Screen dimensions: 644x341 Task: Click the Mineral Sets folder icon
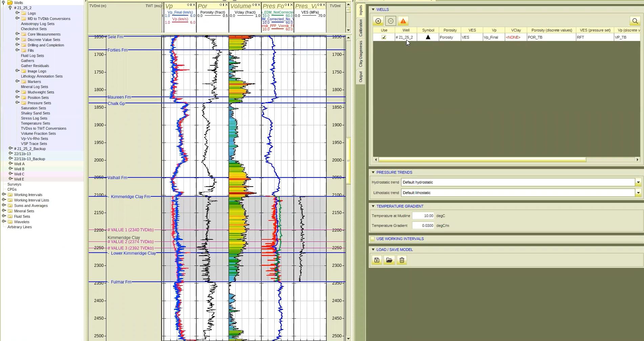(10, 211)
